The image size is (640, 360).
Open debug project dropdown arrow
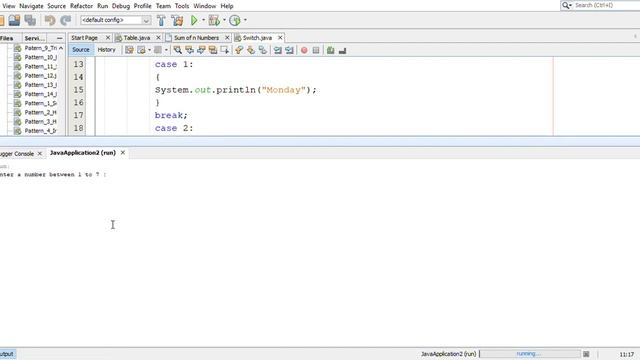[224, 20]
